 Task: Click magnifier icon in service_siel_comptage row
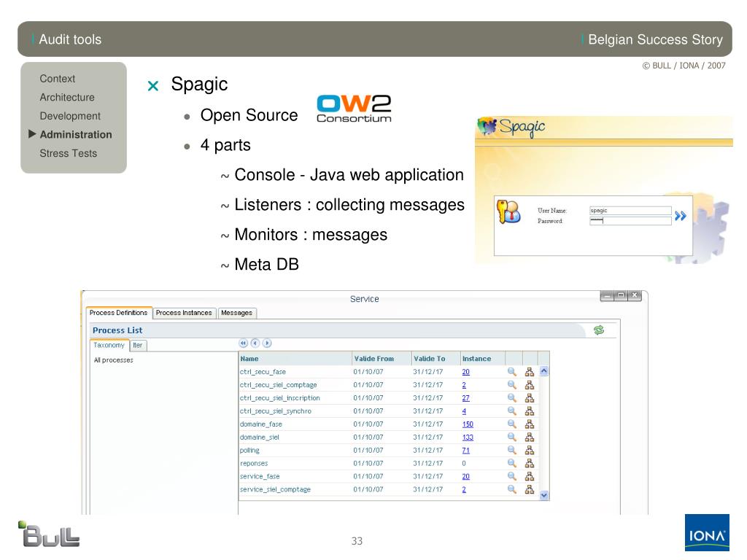(511, 489)
